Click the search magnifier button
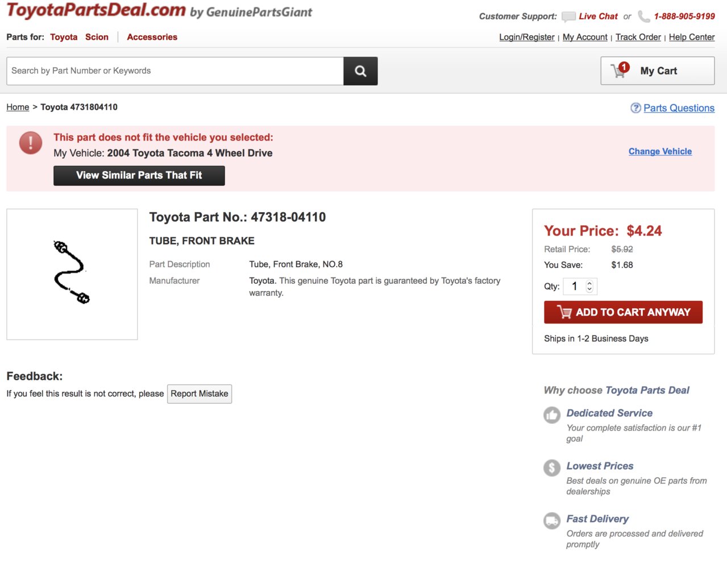The height and width of the screenshot is (588, 727). (x=360, y=71)
